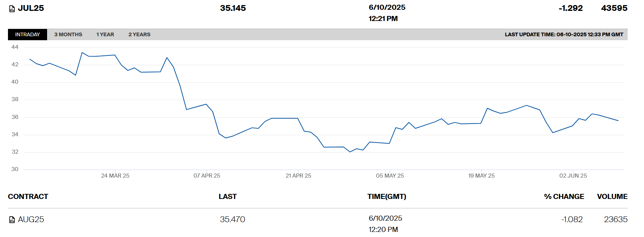The width and height of the screenshot is (644, 237).
Task: Click the 02 JUN 25 axis date
Action: (x=573, y=176)
